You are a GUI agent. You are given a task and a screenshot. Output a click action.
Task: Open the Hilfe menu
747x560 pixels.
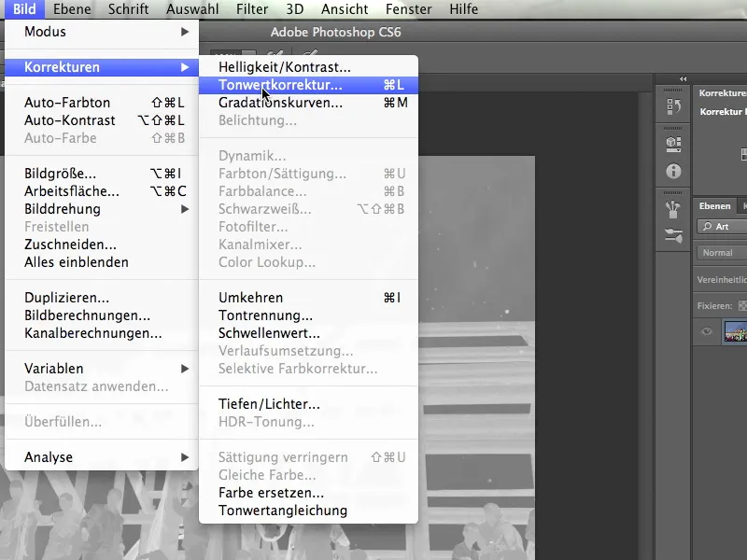click(463, 9)
